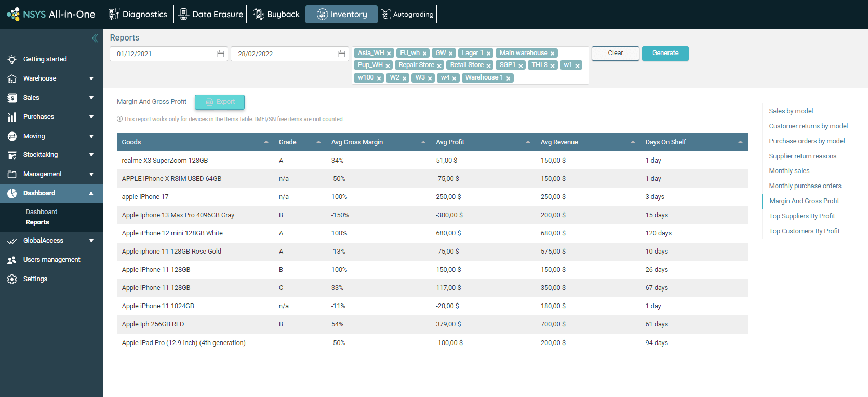Expand the Stocktaking sidebar menu
868x397 pixels.
(x=51, y=155)
